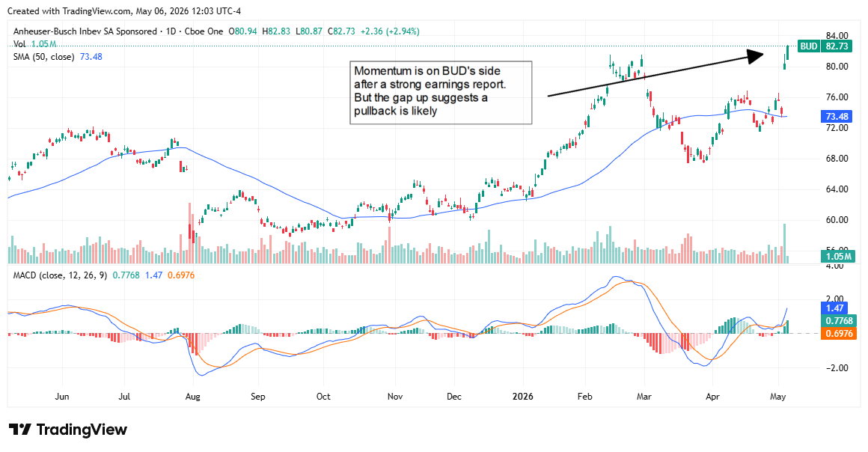This screenshot has width=868, height=452.
Task: Click the MACD histogram label 0.7768 on axis
Action: pyautogui.click(x=839, y=321)
